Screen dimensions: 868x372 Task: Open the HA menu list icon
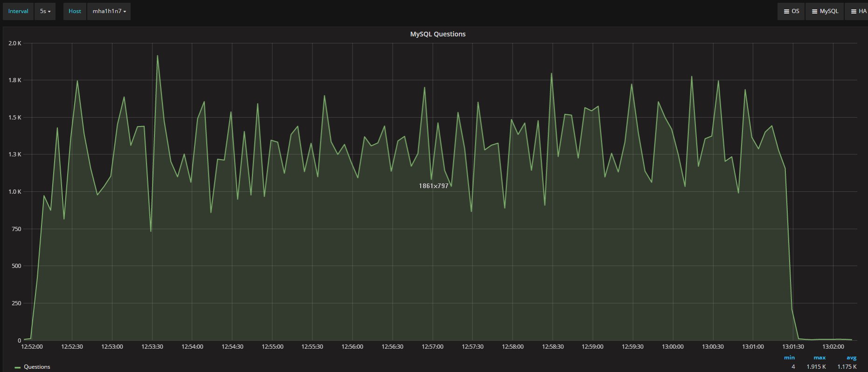pos(853,11)
